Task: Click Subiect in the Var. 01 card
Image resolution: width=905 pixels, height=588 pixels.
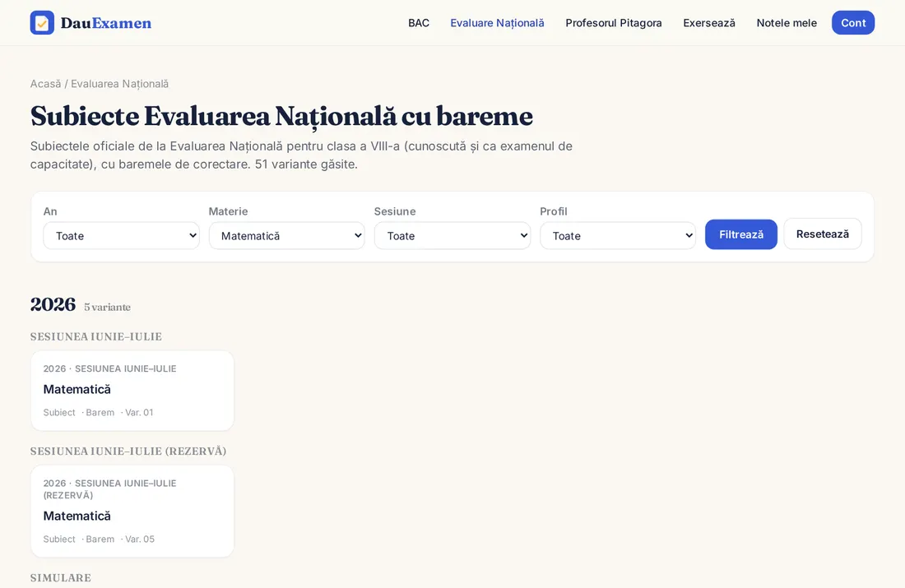Action: 59,413
